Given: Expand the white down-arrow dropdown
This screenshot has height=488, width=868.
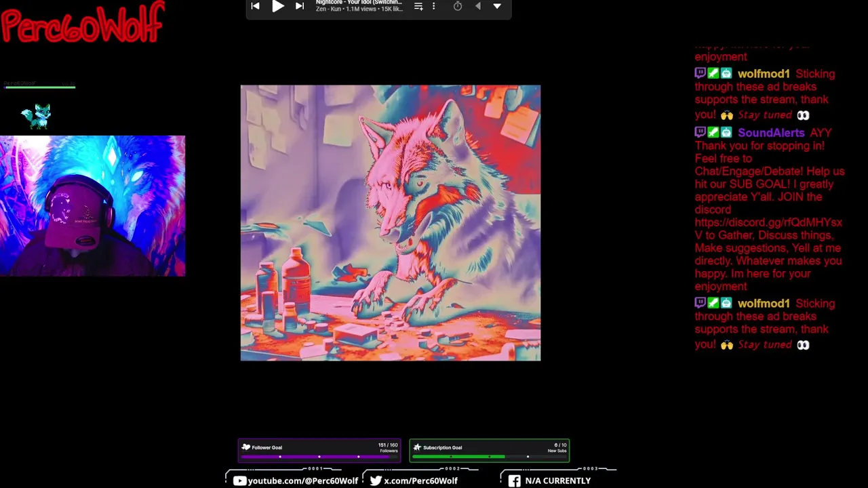Looking at the screenshot, I should (497, 6).
